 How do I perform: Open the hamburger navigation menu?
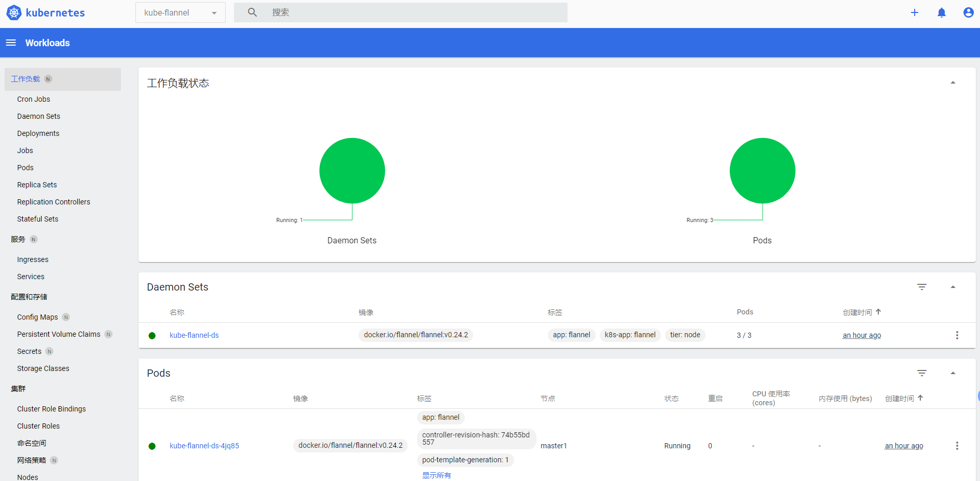[x=11, y=43]
